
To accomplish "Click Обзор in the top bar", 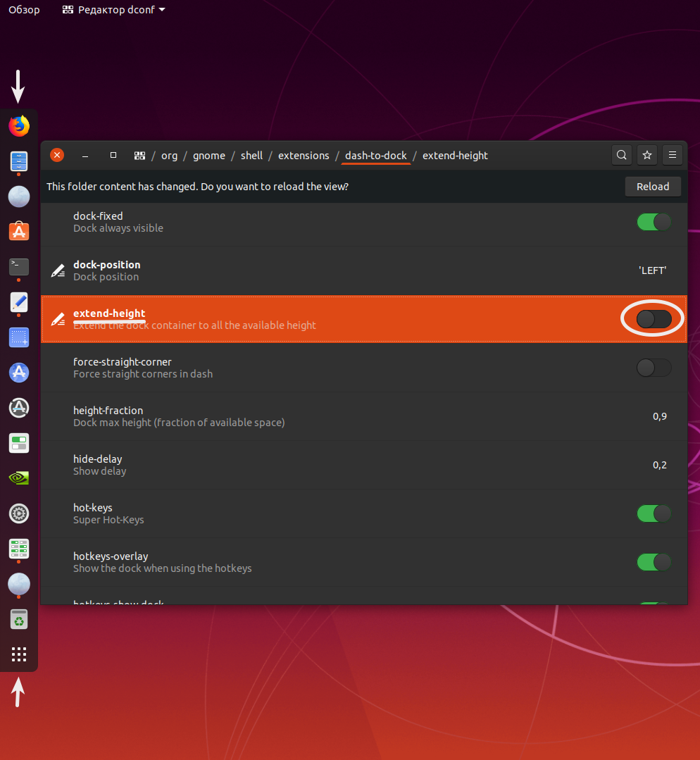I will coord(24,10).
